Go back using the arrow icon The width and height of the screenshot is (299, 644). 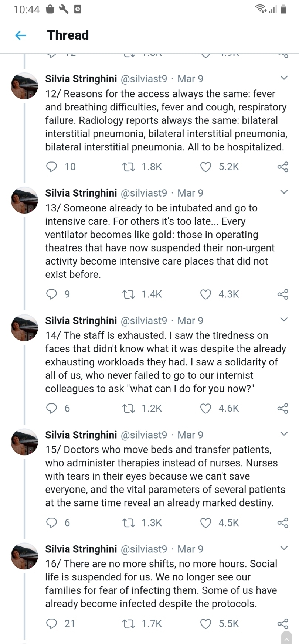coord(21,35)
